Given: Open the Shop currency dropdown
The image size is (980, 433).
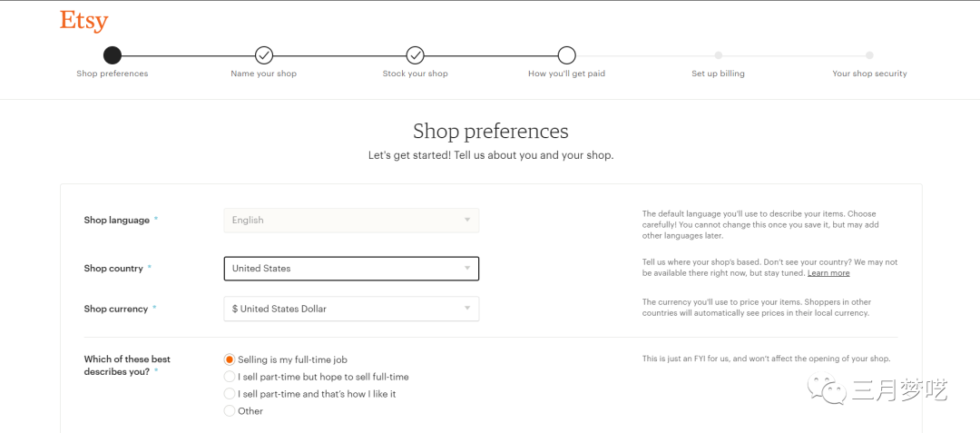Looking at the screenshot, I should 351,309.
